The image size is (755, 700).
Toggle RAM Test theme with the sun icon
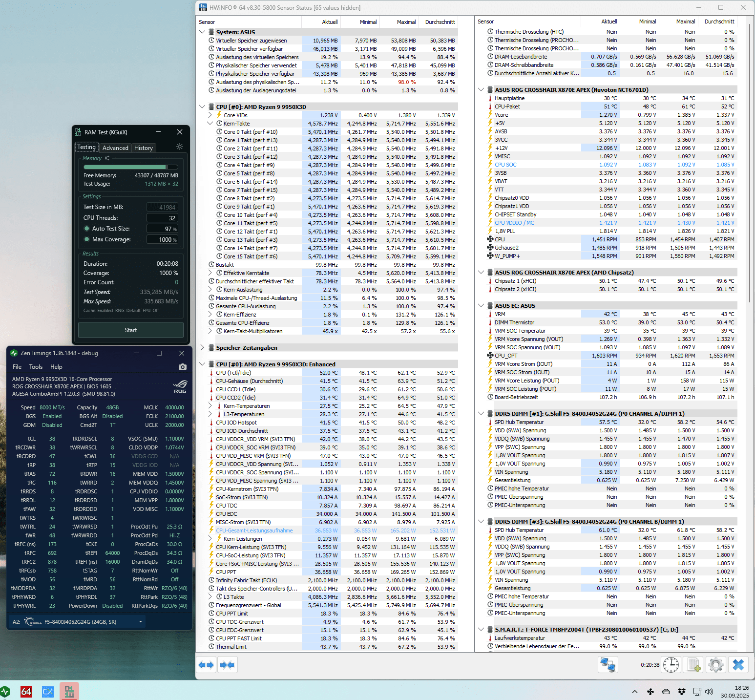(180, 147)
